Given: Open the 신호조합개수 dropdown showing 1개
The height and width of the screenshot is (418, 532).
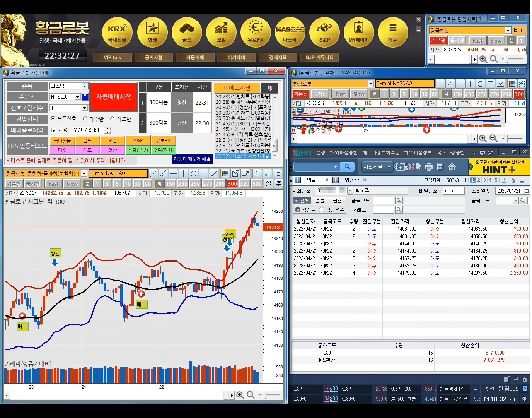Looking at the screenshot, I should click(85, 108).
